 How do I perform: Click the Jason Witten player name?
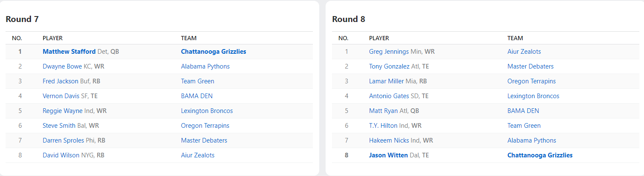[x=388, y=155]
